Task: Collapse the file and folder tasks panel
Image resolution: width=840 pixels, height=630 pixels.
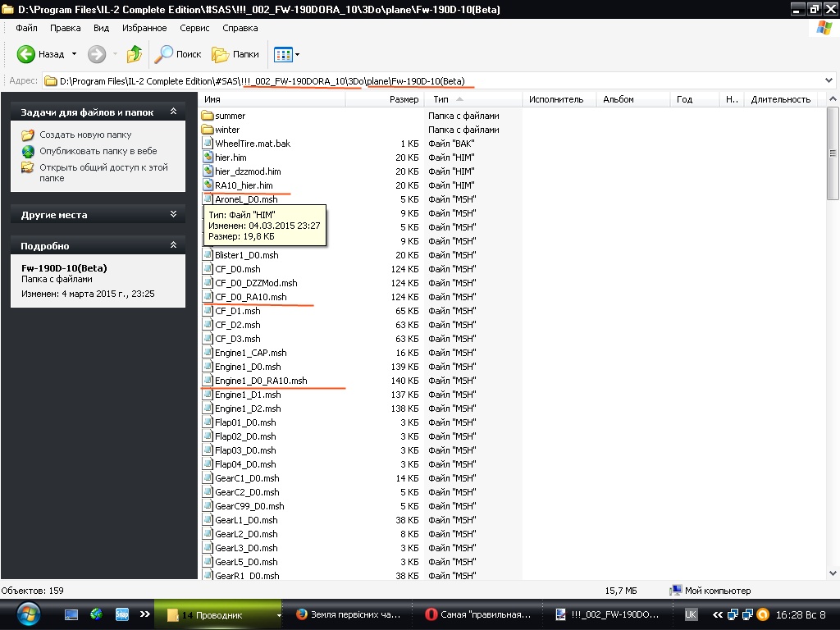Action: (x=174, y=112)
